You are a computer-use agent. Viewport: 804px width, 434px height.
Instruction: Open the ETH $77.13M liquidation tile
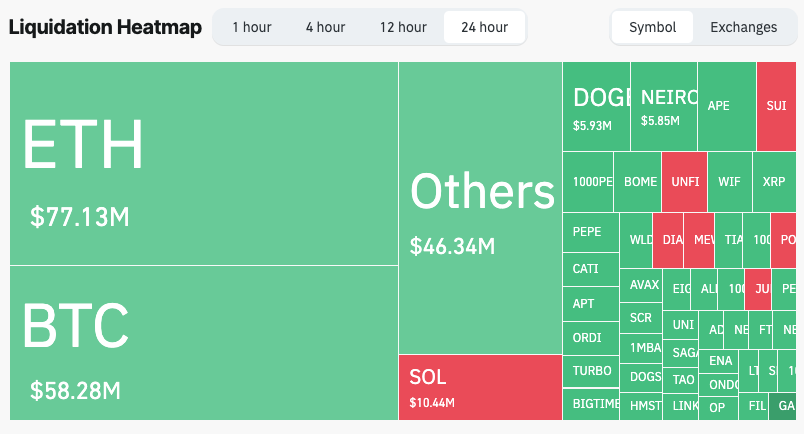[x=204, y=163]
